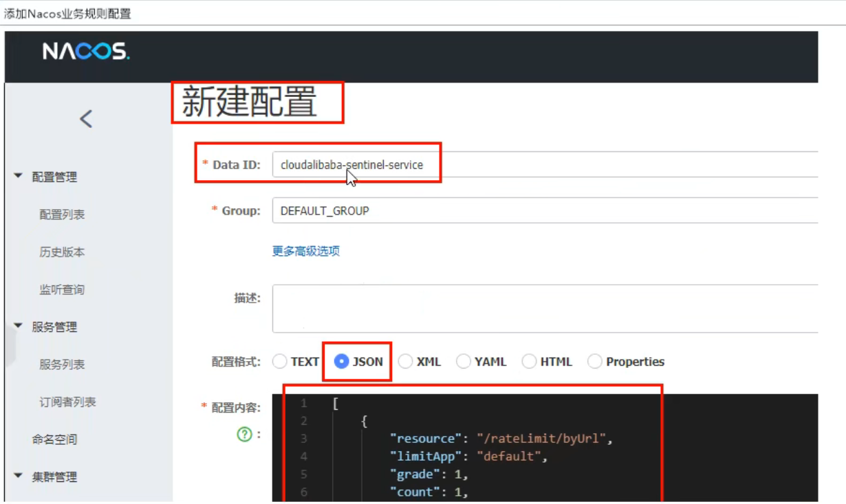Viewport: 846px width, 504px height.
Task: Open 历史版本 in sidebar
Action: point(62,252)
